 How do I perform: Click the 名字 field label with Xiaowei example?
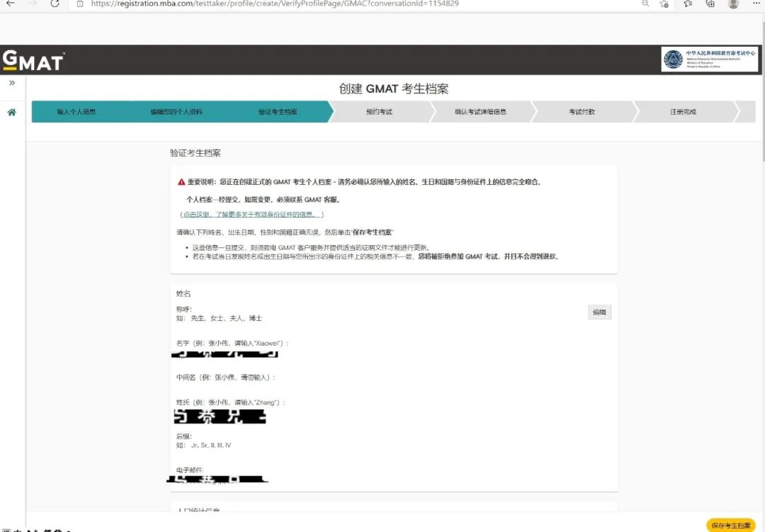click(232, 344)
